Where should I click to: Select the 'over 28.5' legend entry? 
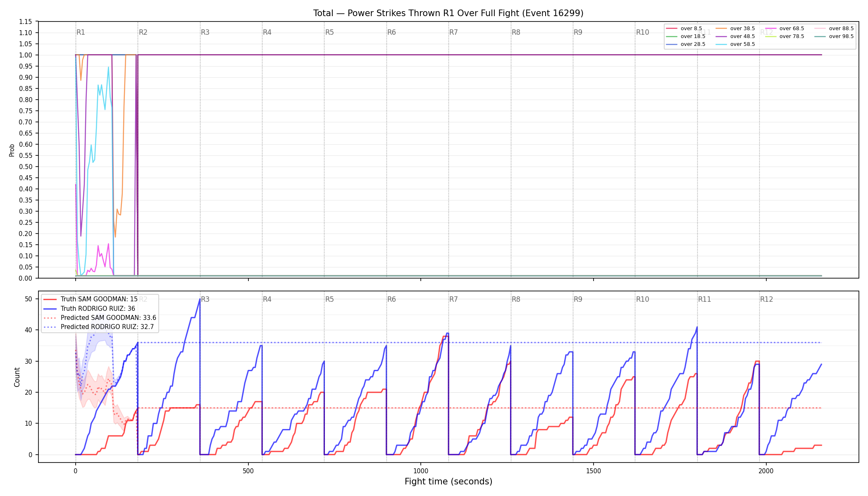click(x=686, y=44)
